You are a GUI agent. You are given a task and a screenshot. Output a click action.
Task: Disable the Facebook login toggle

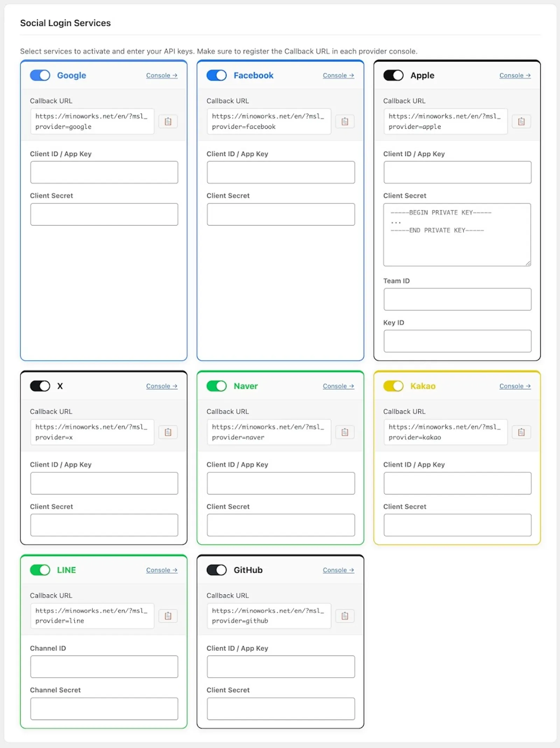(217, 75)
